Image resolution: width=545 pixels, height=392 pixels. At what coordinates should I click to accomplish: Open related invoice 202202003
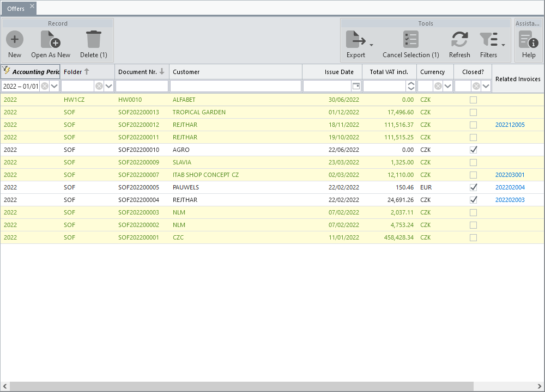click(510, 200)
